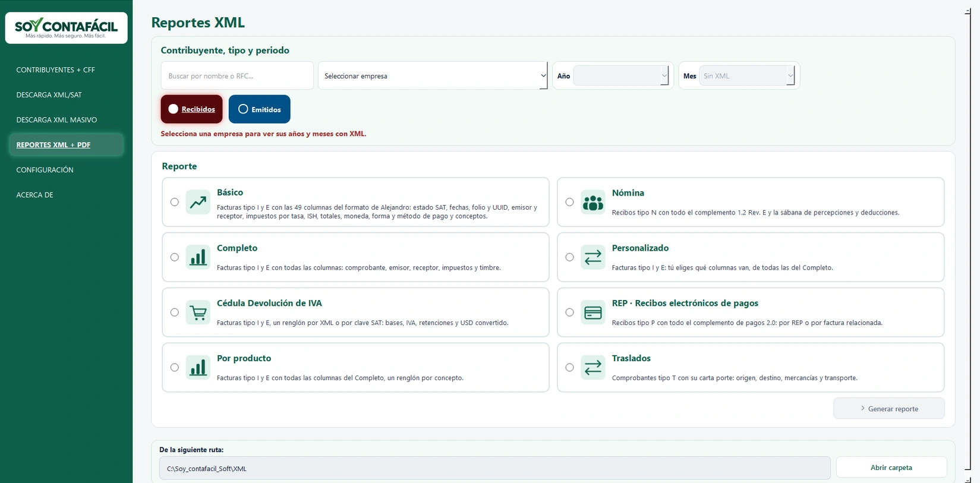
Task: Open Reportes XML + PDF sidebar item
Action: tap(66, 145)
